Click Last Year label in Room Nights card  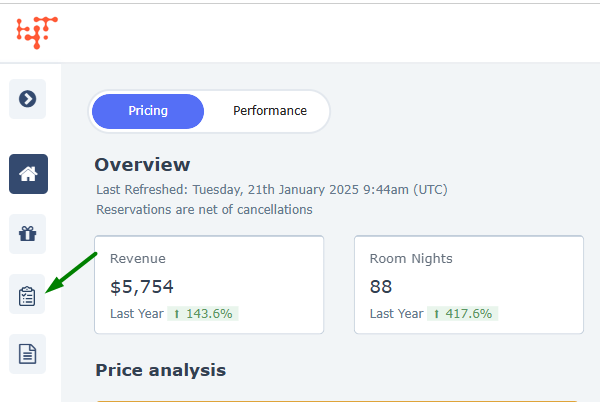(x=396, y=313)
